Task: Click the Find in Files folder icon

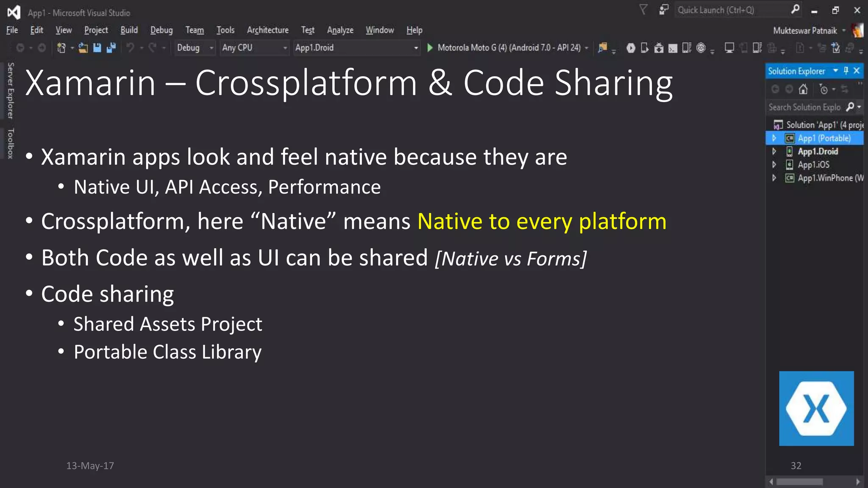Action: click(x=602, y=48)
